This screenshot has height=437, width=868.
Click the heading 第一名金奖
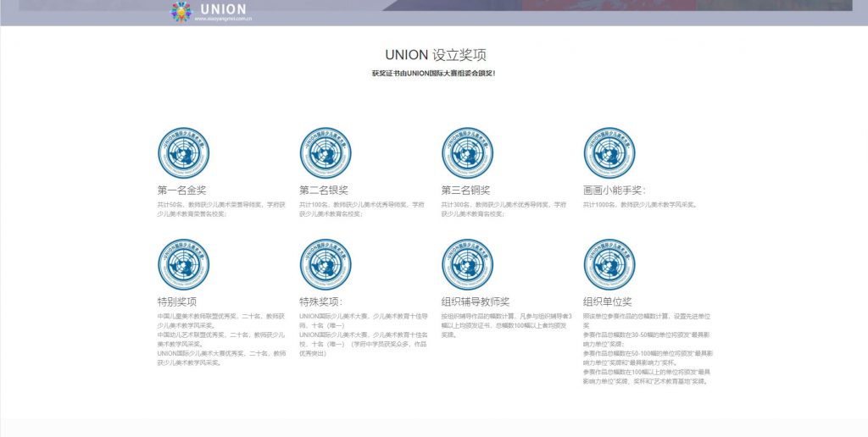(181, 191)
